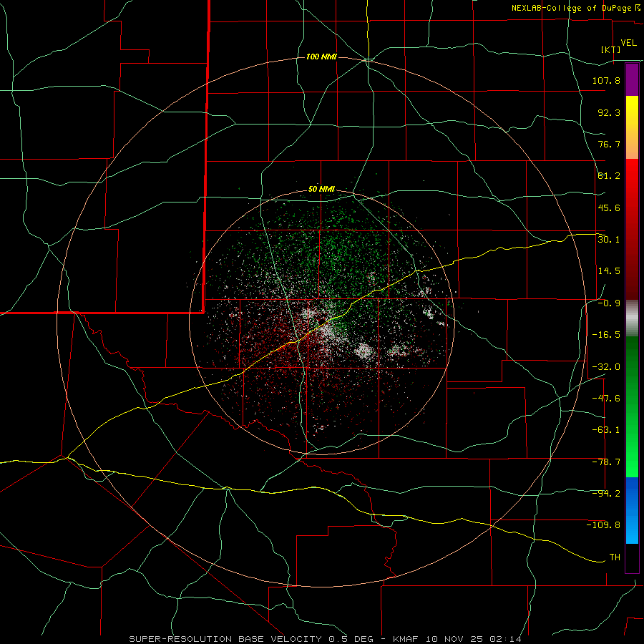Image resolution: width=644 pixels, height=644 pixels.
Task: Select the -47.6 legend value
Action: (606, 399)
